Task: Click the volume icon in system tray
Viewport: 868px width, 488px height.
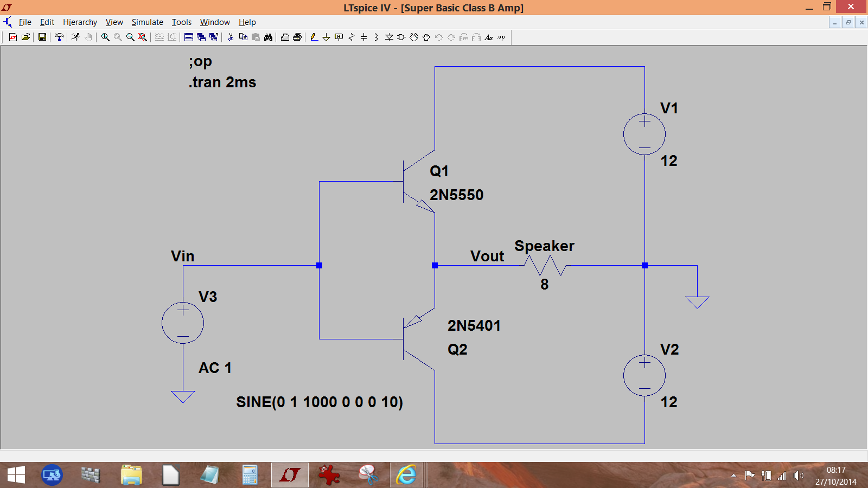Action: [797, 476]
